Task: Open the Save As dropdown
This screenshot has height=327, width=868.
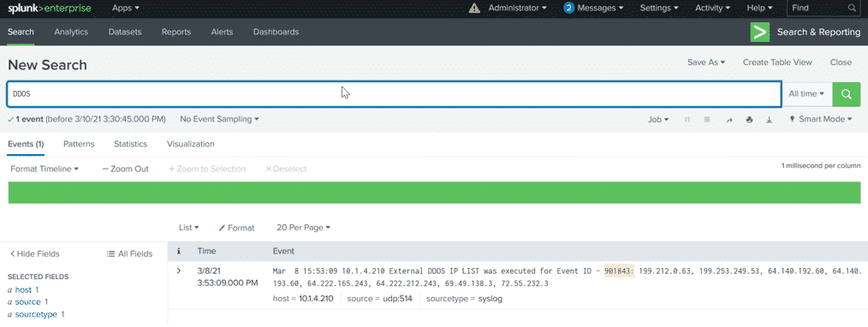Action: (706, 62)
